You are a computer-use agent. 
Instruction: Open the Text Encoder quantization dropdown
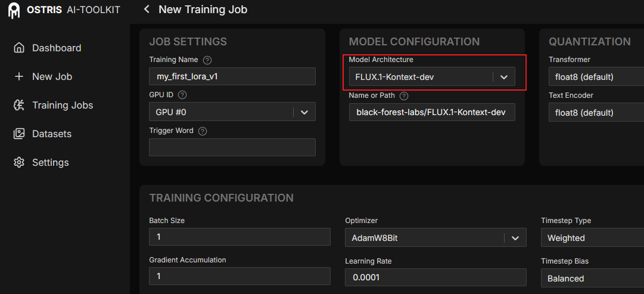click(x=596, y=112)
